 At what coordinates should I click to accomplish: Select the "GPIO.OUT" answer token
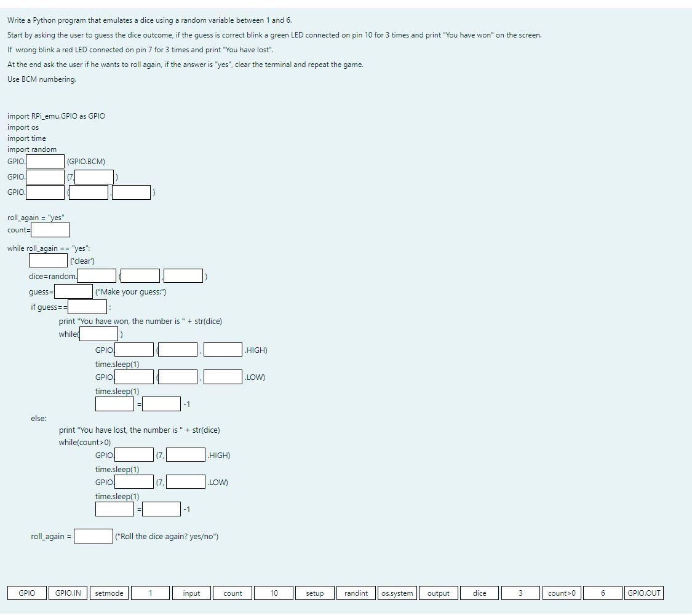click(643, 593)
